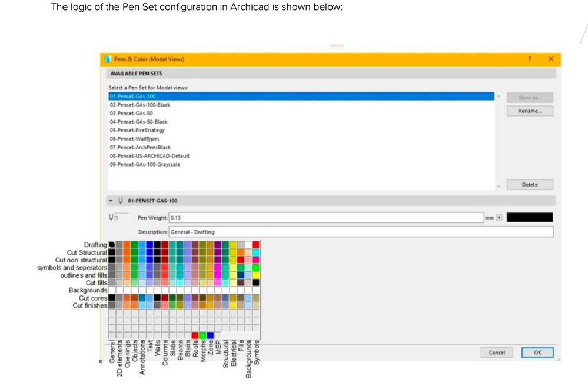This screenshot has width=588, height=389.
Task: Pick the pure blue Drafting swatch in Text column
Action: click(x=150, y=245)
